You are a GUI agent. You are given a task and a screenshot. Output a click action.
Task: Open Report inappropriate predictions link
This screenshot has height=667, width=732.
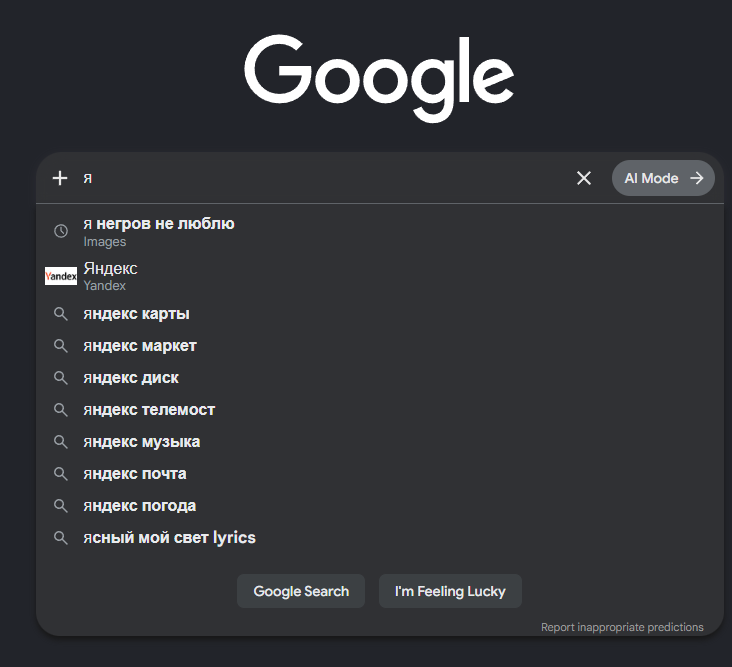622,627
